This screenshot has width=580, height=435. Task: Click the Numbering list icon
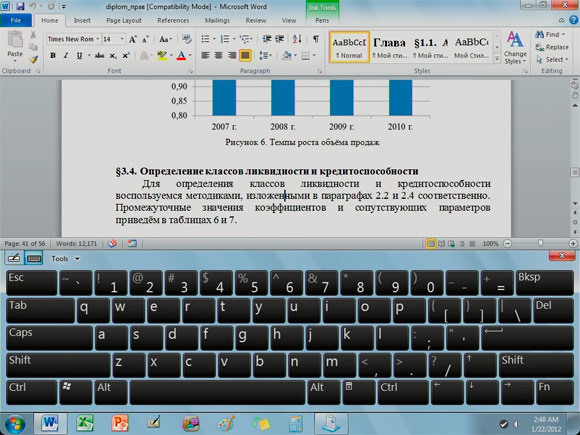[x=225, y=39]
